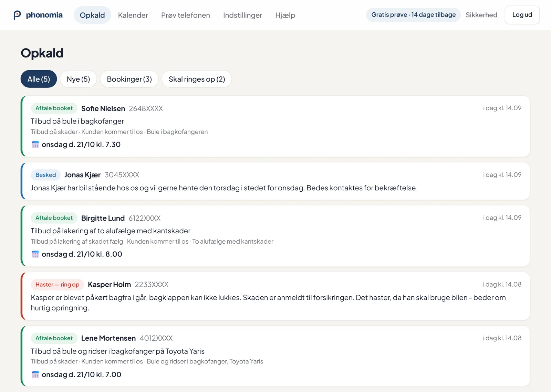551x392 pixels.
Task: Select 'Tilbud på bule og ridser' Toyota Yaris title
Action: 117,351
